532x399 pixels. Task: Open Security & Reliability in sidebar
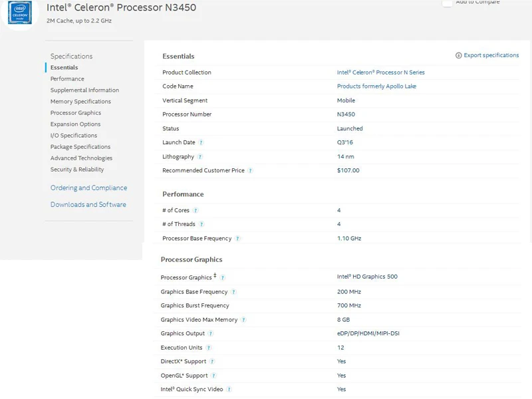77,170
